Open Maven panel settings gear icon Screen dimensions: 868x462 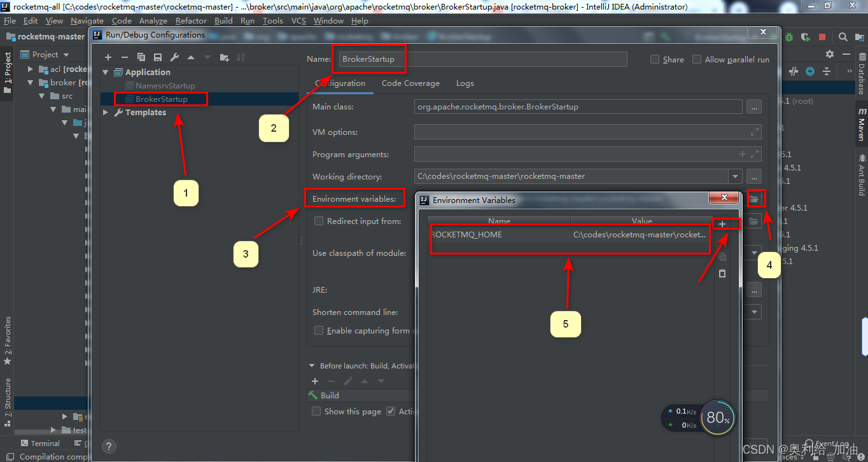click(x=829, y=55)
